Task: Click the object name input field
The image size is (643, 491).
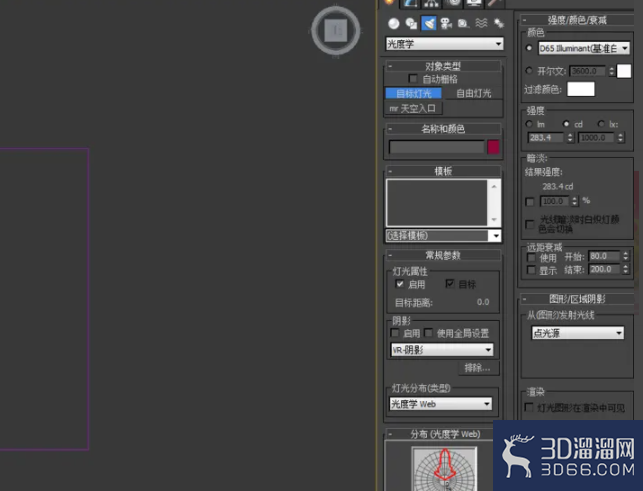Action: pos(437,147)
